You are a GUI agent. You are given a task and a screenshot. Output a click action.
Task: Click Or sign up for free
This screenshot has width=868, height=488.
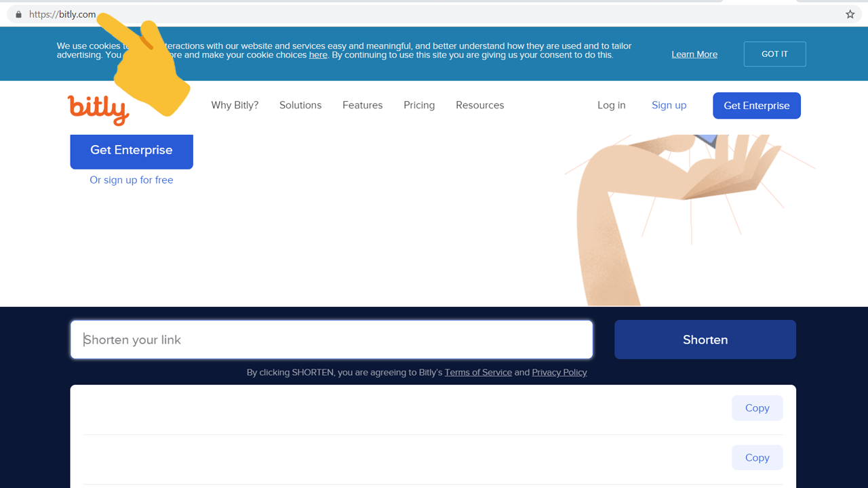coord(132,180)
